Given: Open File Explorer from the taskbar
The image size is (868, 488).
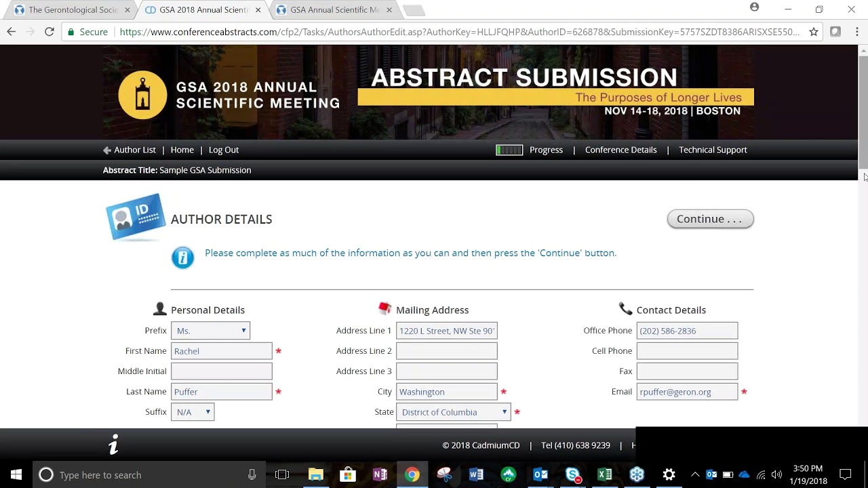Looking at the screenshot, I should pos(315,474).
